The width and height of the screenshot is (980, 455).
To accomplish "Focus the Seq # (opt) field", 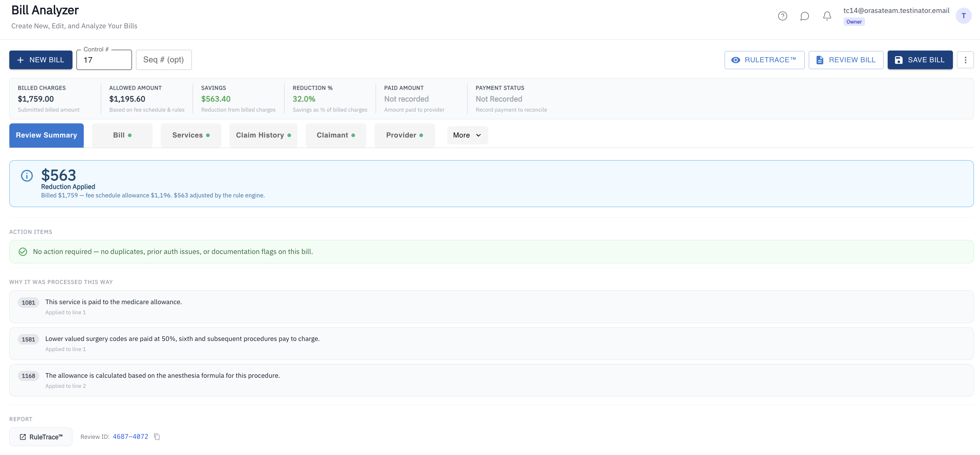I will pyautogui.click(x=164, y=60).
